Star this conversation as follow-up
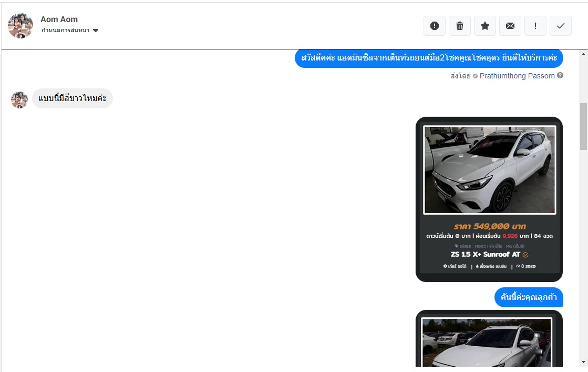588x372 pixels. 485,26
